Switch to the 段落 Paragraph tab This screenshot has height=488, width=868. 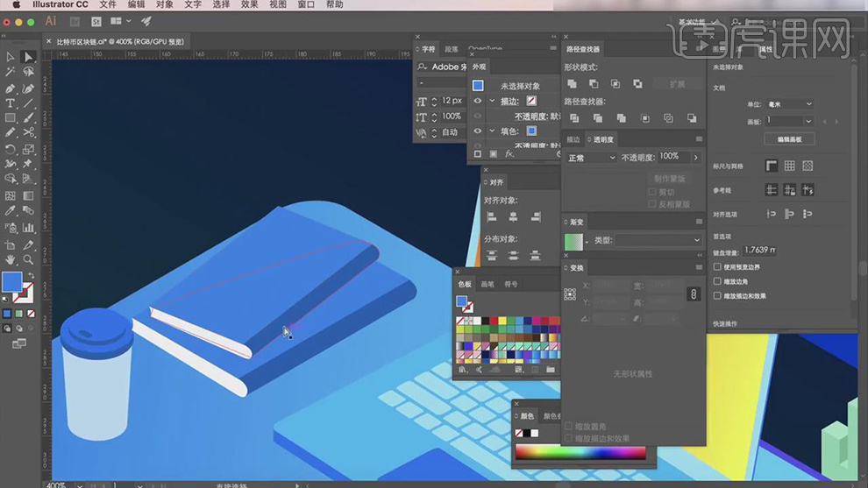452,49
